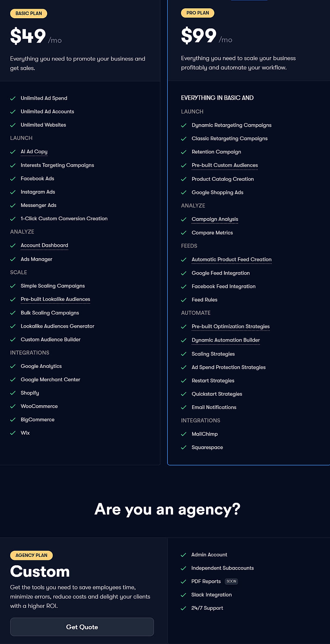Click the EVERYTHING IN BASIC AND heading
The width and height of the screenshot is (330, 644).
tap(217, 98)
